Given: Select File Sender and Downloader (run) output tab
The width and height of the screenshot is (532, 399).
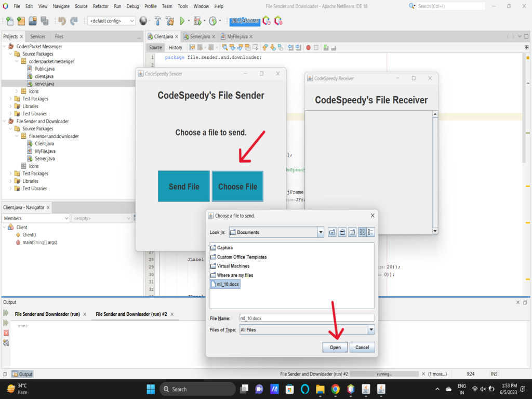Looking at the screenshot, I should point(47,314).
